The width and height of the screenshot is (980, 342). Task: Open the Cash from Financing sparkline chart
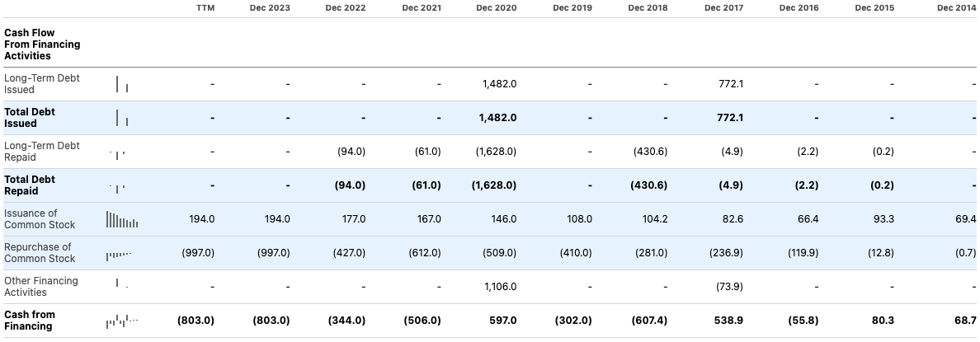point(122,320)
